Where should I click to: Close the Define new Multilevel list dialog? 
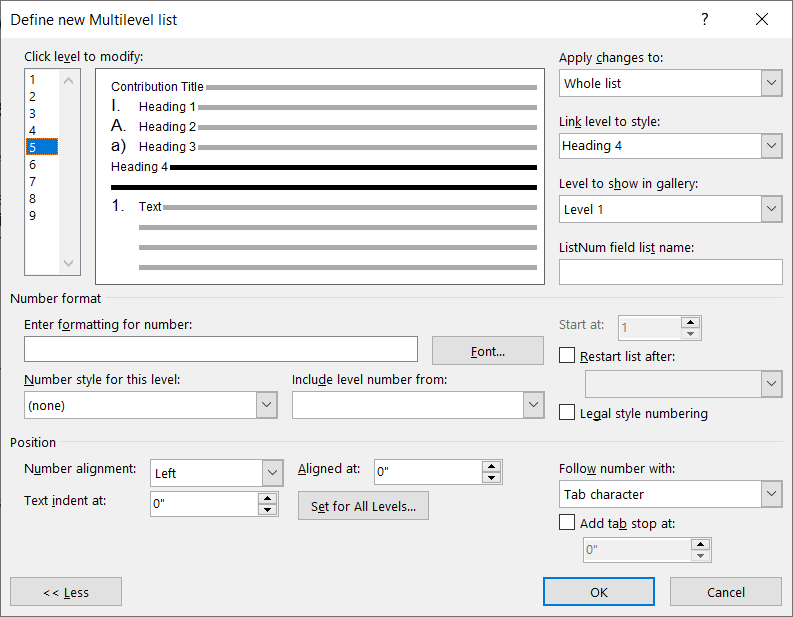[762, 19]
